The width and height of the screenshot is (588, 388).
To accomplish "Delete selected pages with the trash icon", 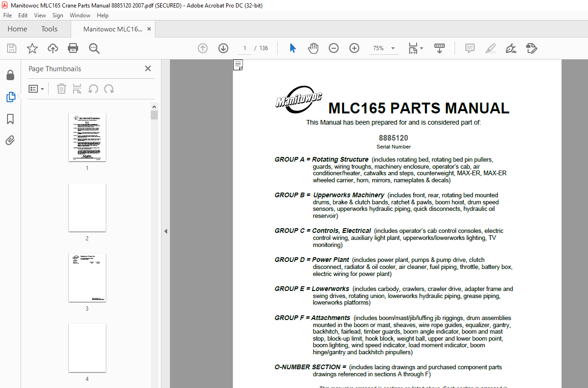I will pos(61,89).
